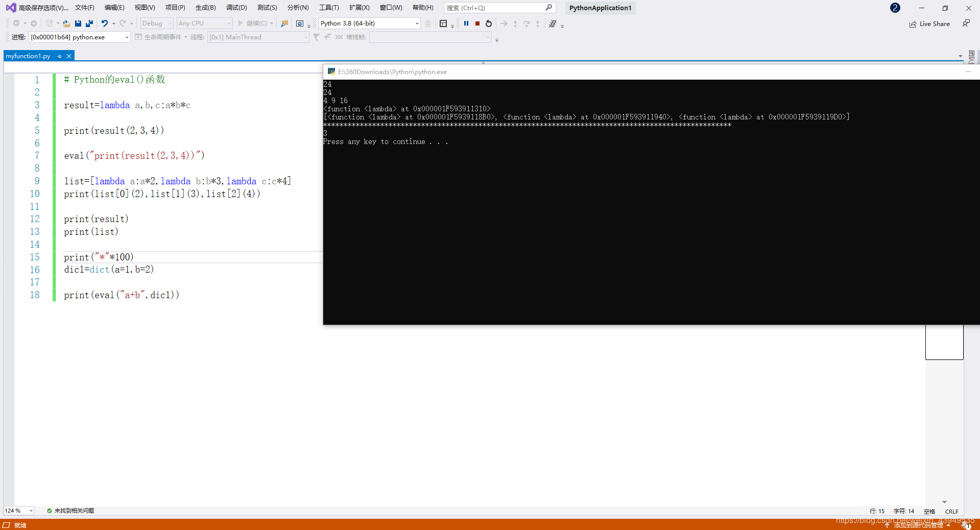Click the step over icon
980x530 pixels.
[527, 23]
